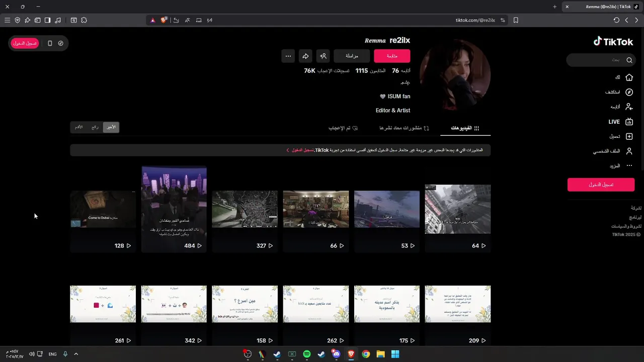The height and width of the screenshot is (362, 644).
Task: Open the quiz video with 158 plays
Action: tap(245, 304)
